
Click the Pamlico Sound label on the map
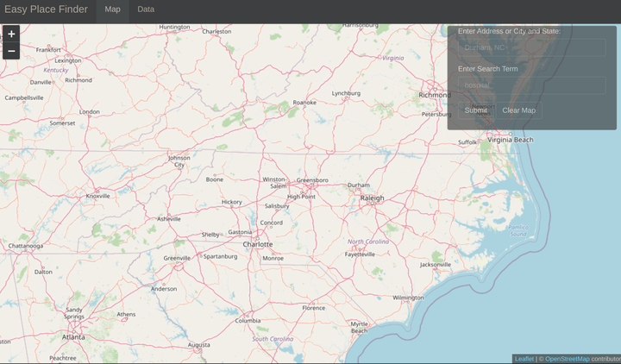pyautogui.click(x=518, y=230)
